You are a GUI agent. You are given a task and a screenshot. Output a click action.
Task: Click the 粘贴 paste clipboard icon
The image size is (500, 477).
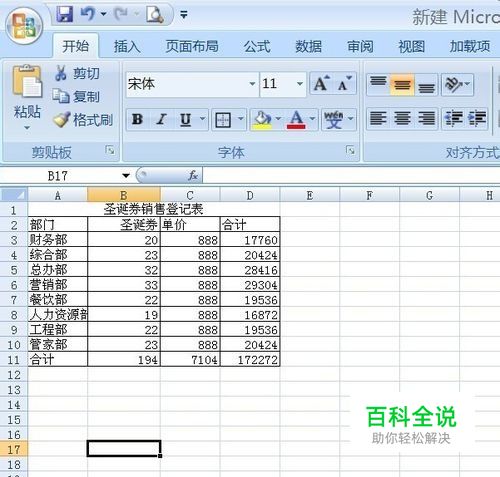coord(27,81)
